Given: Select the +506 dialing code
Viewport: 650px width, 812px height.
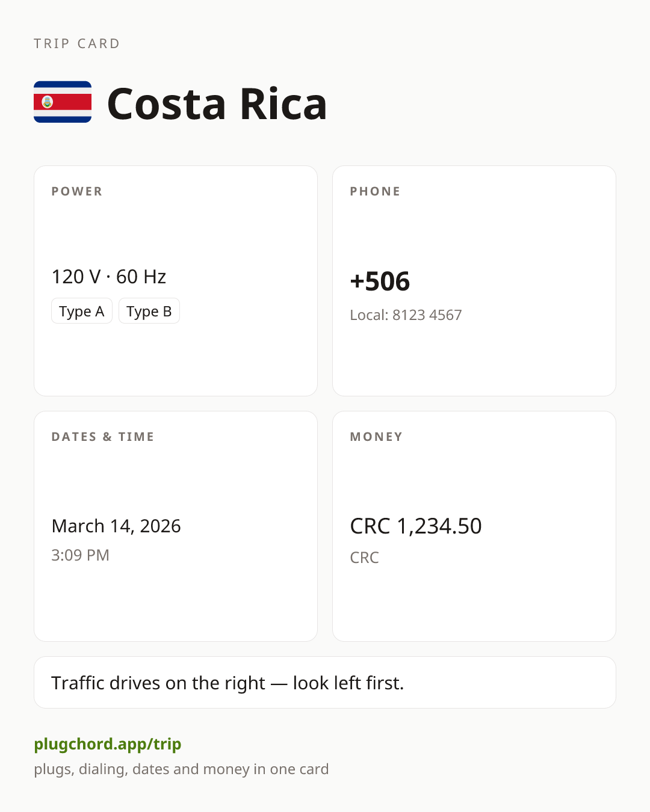Looking at the screenshot, I should (380, 281).
